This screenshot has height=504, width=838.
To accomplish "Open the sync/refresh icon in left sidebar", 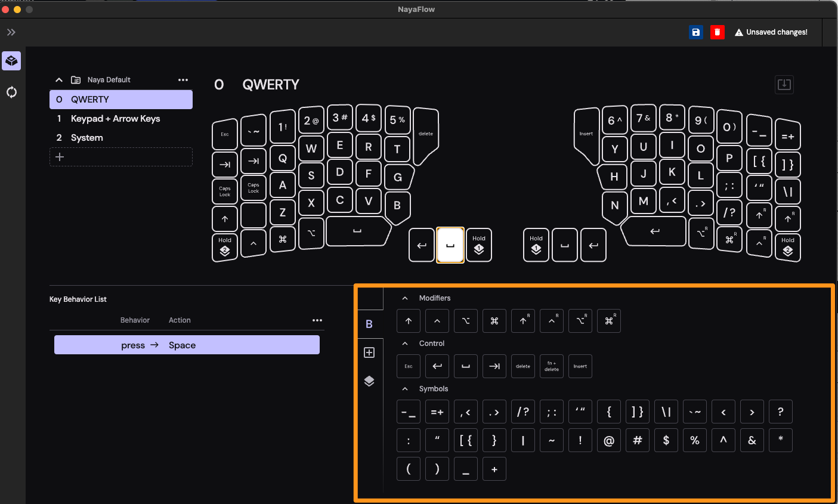I will (11, 92).
